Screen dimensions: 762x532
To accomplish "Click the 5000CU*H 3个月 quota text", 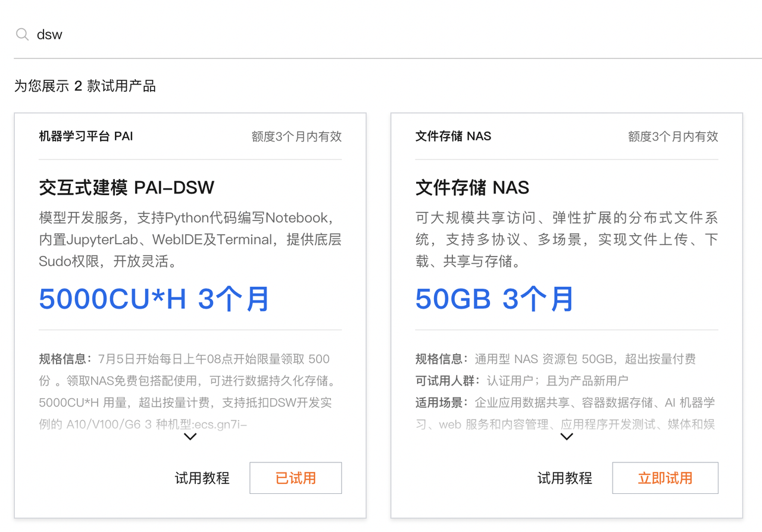I will click(x=154, y=299).
